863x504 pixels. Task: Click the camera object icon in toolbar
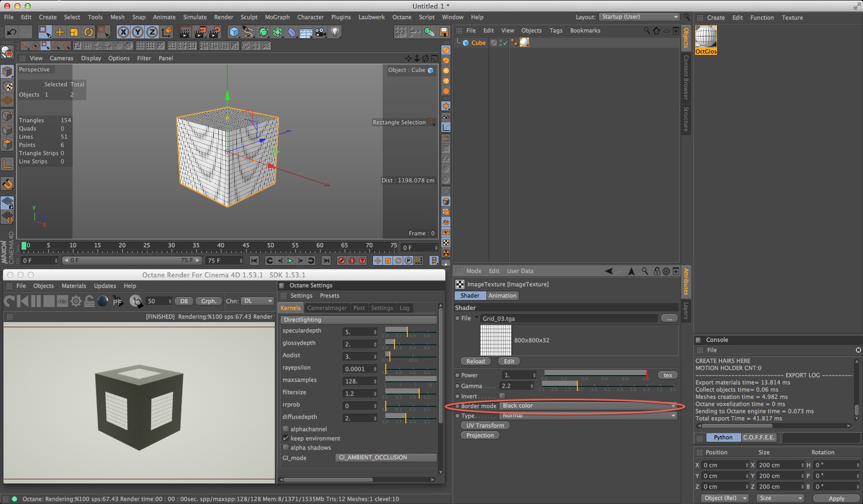point(321,32)
